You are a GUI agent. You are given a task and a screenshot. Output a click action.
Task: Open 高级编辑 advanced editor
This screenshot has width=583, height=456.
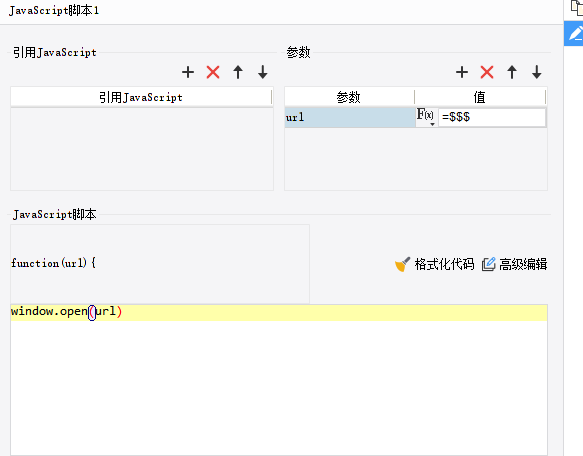(514, 264)
